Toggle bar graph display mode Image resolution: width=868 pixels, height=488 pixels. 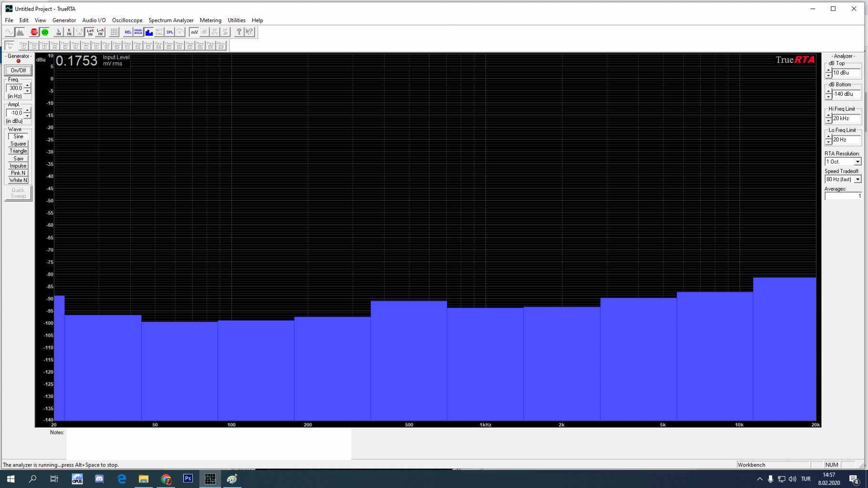pyautogui.click(x=149, y=32)
